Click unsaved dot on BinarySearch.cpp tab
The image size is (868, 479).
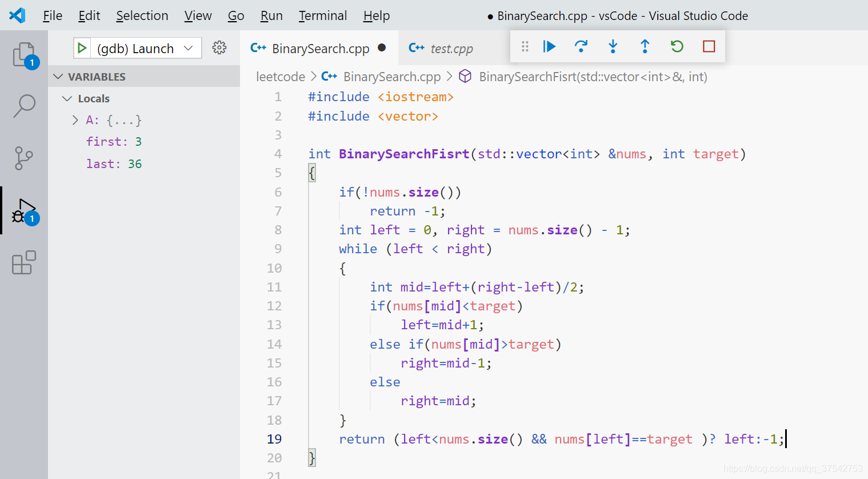[382, 47]
